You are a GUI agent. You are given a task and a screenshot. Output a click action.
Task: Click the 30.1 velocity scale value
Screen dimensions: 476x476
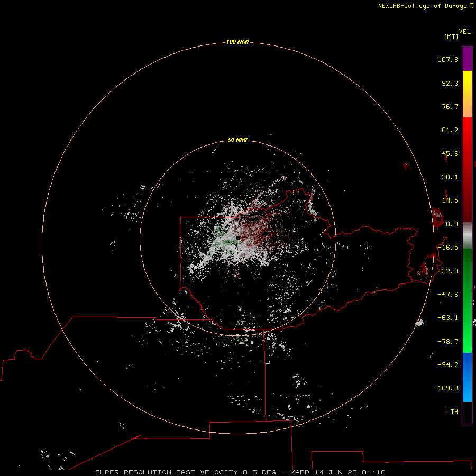[450, 177]
